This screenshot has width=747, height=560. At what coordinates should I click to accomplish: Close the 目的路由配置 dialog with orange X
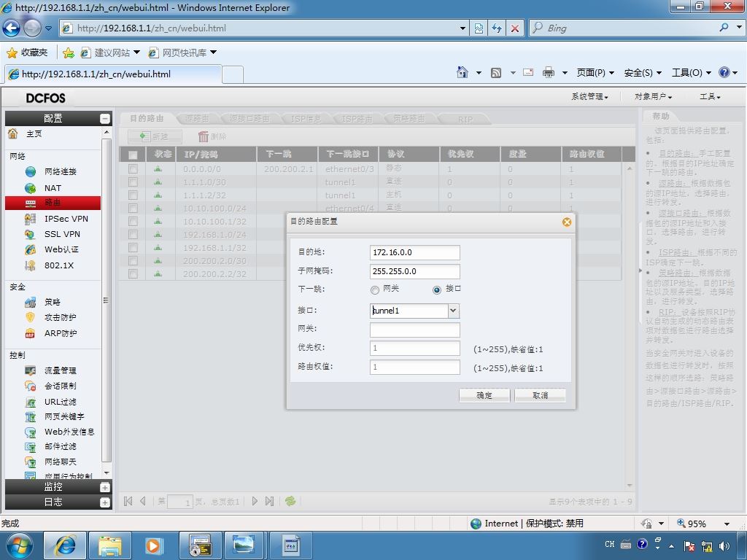tap(566, 222)
